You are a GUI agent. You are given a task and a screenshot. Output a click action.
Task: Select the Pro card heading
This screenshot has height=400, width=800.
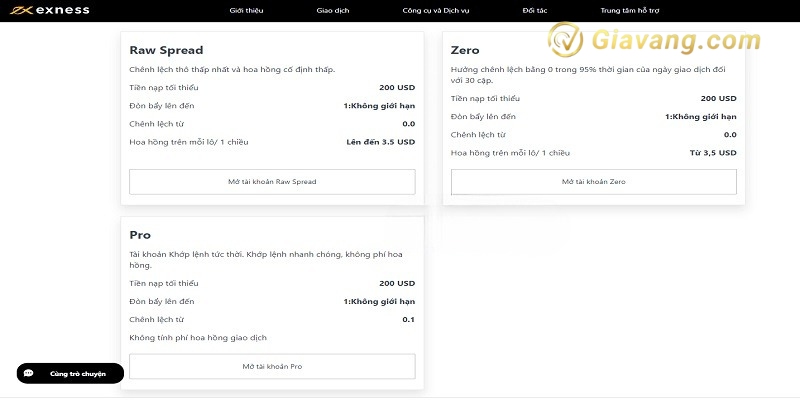pos(140,235)
